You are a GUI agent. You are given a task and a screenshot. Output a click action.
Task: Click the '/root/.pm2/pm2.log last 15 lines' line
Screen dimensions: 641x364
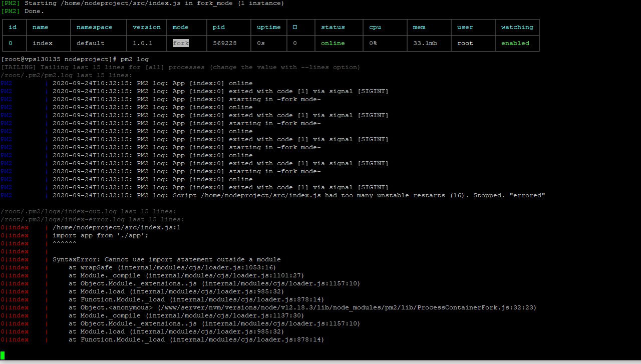pos(67,75)
